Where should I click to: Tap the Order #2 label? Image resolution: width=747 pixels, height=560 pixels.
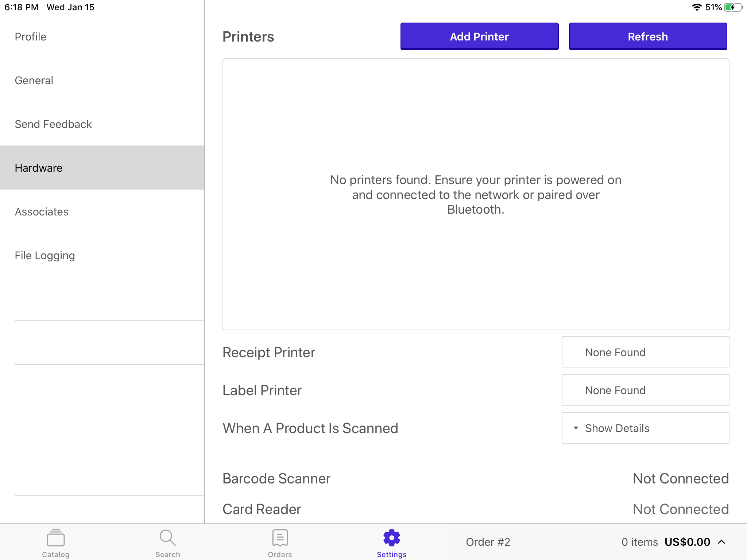(488, 542)
